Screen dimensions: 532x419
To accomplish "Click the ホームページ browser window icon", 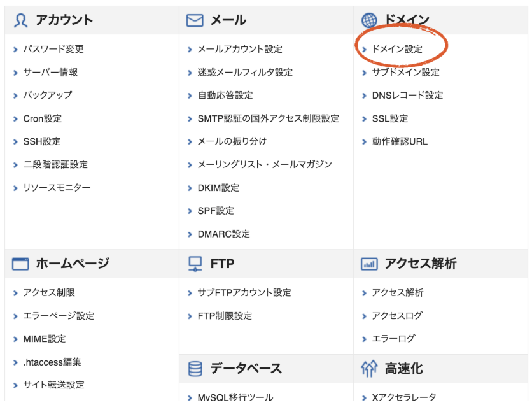I will tap(20, 264).
